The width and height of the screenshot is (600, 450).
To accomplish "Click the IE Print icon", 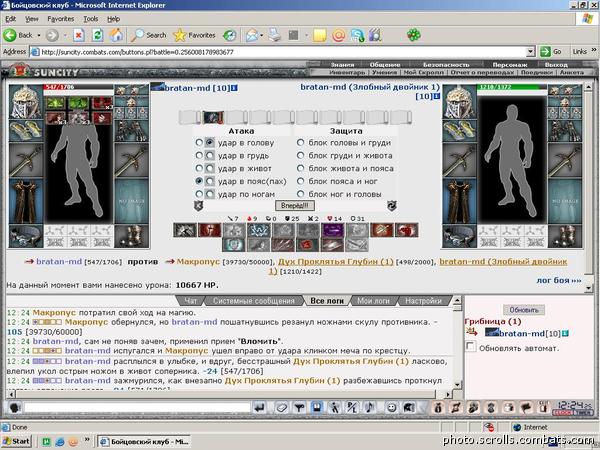I will (274, 35).
